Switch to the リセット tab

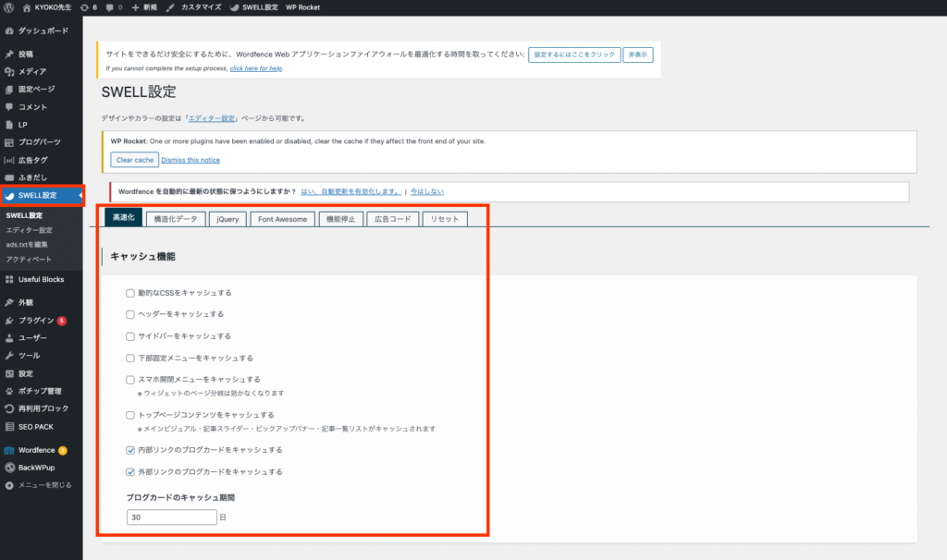(445, 219)
